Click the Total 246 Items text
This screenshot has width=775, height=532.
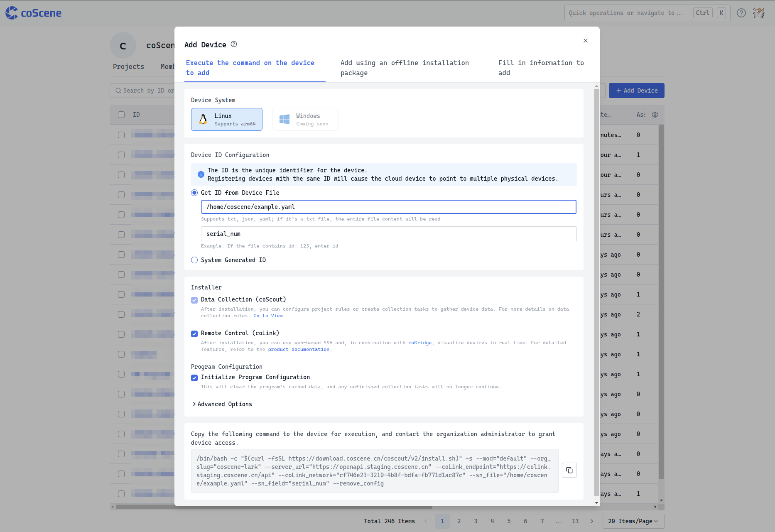pos(389,521)
